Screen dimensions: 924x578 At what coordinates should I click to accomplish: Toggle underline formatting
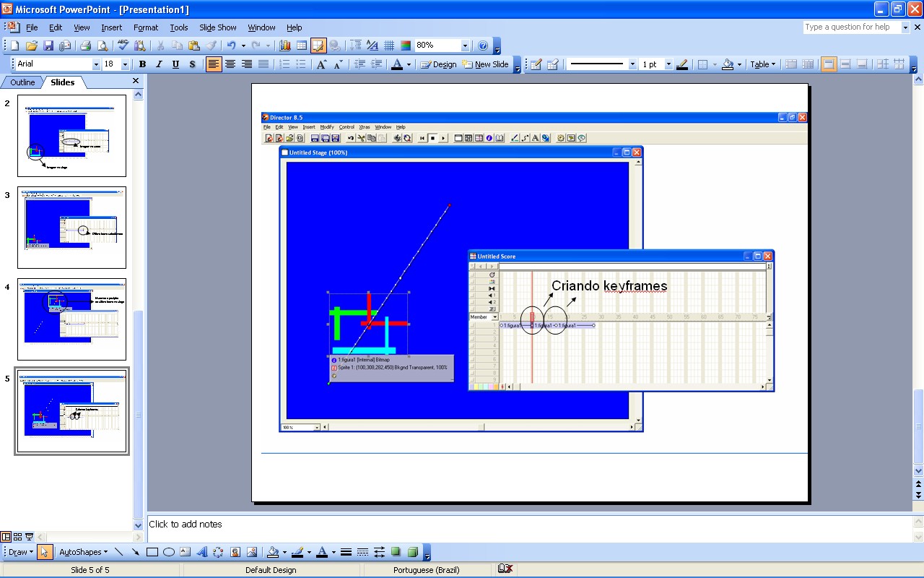[x=175, y=64]
